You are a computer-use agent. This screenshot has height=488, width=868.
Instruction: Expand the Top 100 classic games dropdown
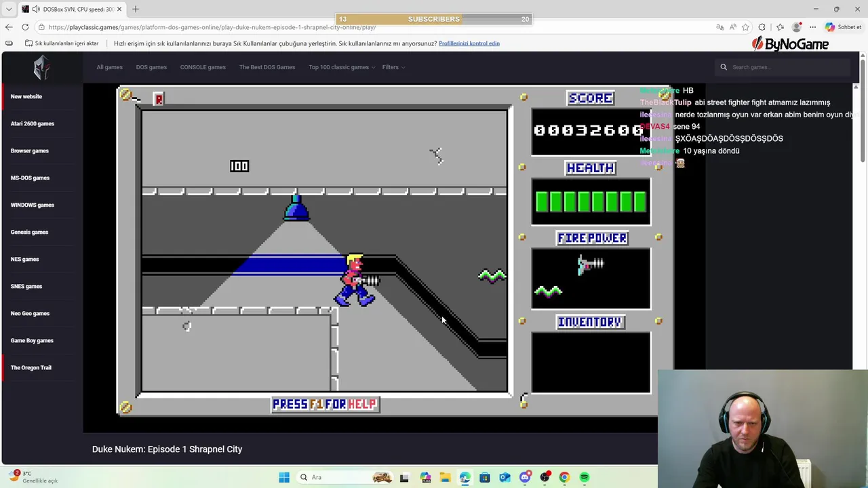(342, 67)
